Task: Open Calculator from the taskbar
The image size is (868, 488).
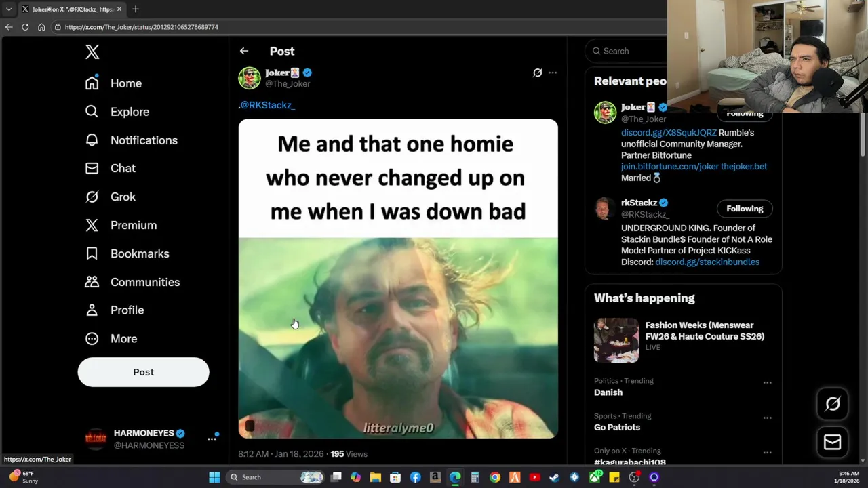Action: pos(475,477)
